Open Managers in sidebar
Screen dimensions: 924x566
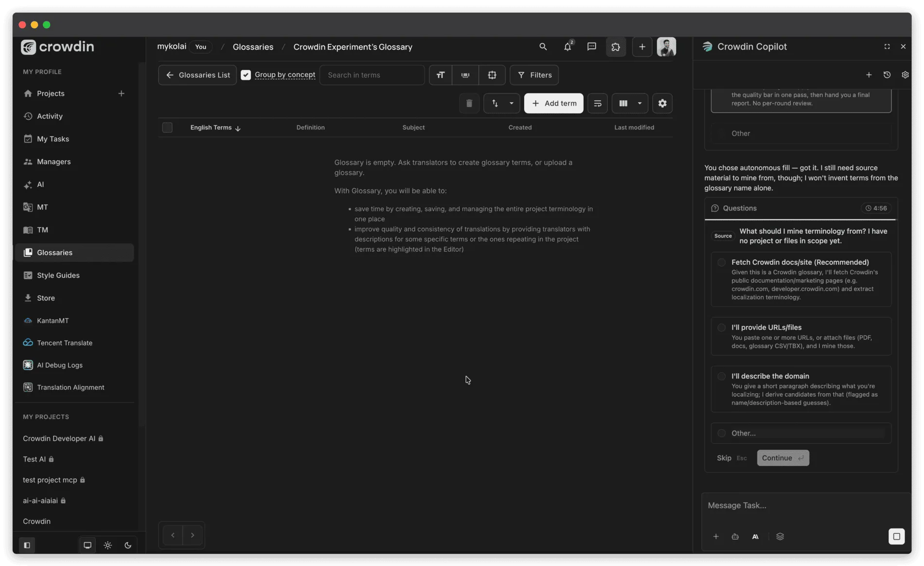pyautogui.click(x=53, y=162)
